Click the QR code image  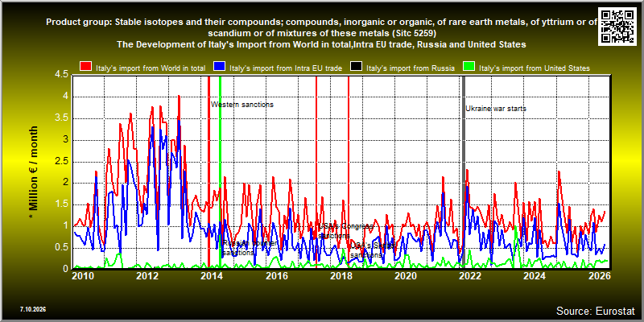click(618, 26)
